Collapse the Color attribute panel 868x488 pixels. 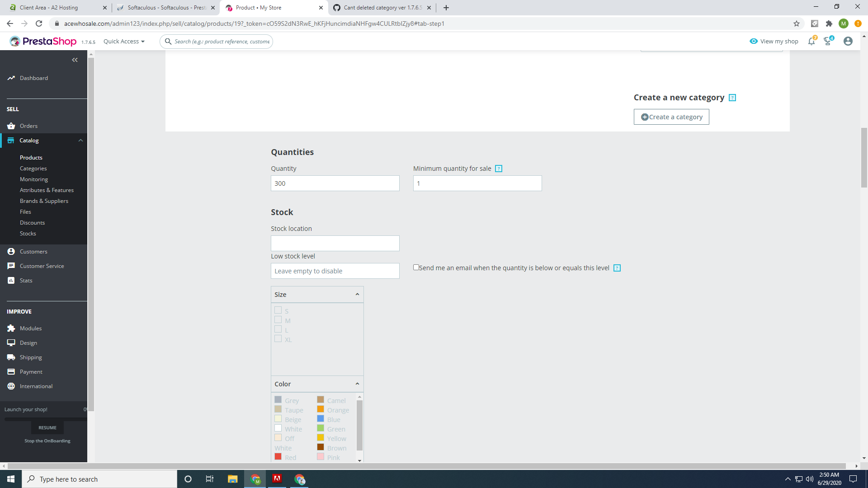click(x=357, y=384)
